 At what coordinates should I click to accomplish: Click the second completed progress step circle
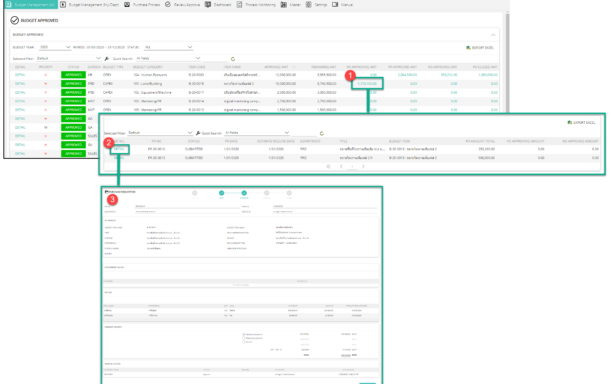coord(244,193)
